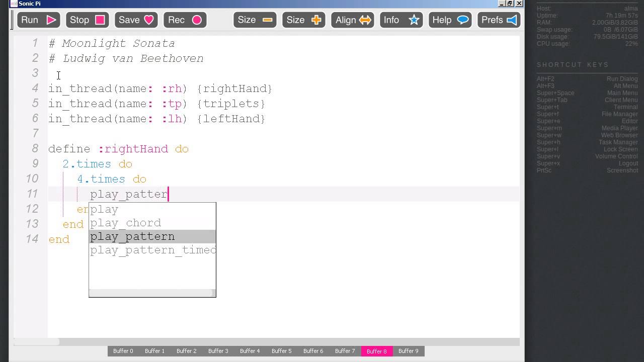644x362 pixels.
Task: Switch to the Buffer 6 tab
Action: [x=313, y=351]
